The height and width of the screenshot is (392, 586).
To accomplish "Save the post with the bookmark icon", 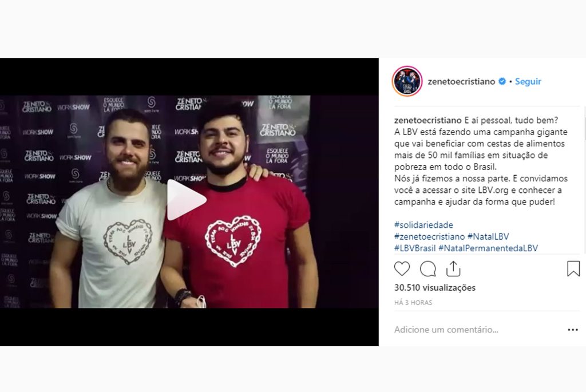I will 573,269.
